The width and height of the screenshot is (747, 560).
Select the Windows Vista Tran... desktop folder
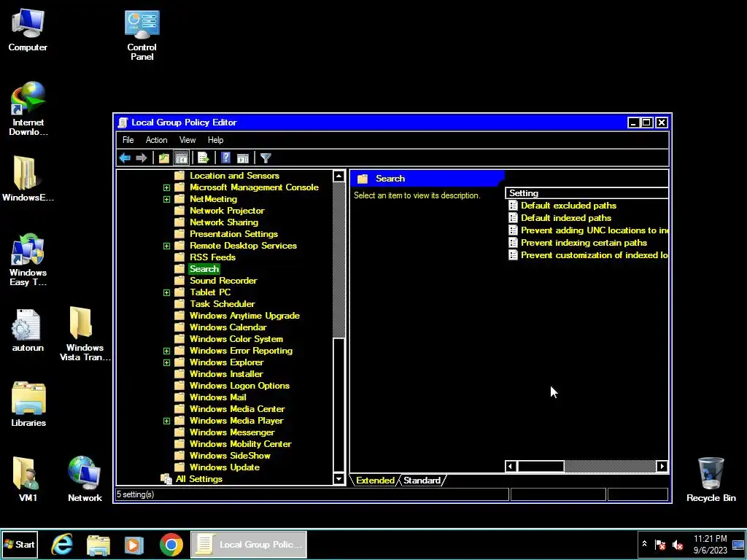coord(85,333)
